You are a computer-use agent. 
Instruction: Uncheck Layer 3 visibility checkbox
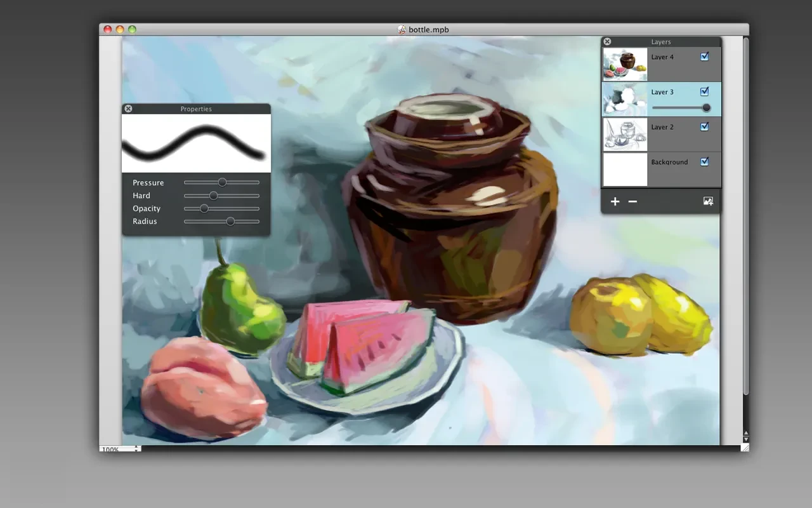pos(704,91)
